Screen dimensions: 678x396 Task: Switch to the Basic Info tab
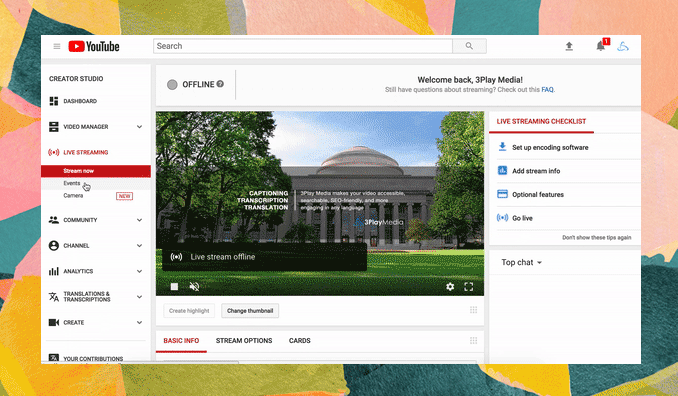(181, 341)
